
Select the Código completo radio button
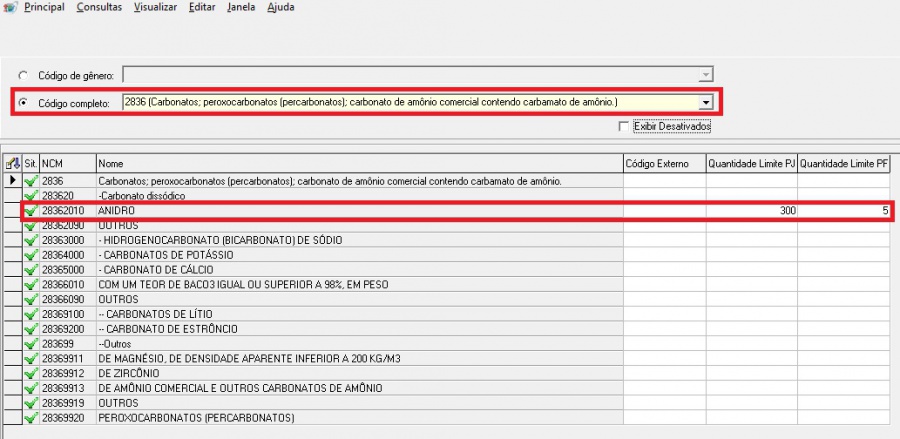coord(23,103)
